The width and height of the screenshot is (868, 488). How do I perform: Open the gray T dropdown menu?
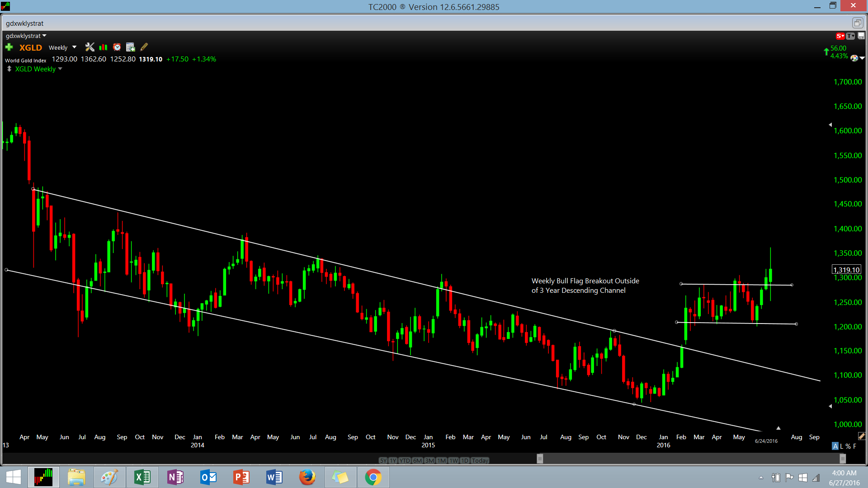[850, 36]
